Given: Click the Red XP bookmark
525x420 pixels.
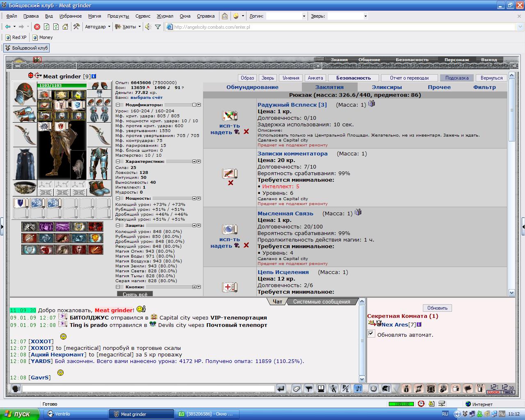Looking at the screenshot, I should (x=16, y=37).
